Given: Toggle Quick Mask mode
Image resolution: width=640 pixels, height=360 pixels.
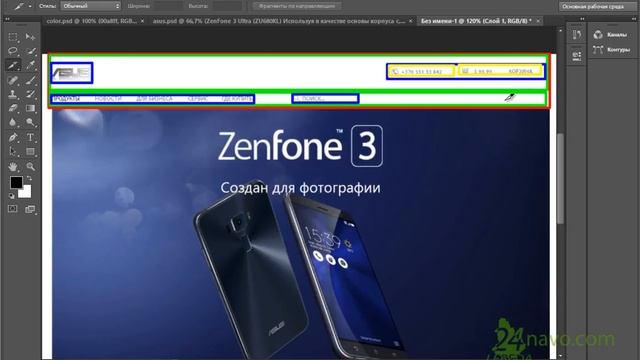Looking at the screenshot, I should 13,209.
